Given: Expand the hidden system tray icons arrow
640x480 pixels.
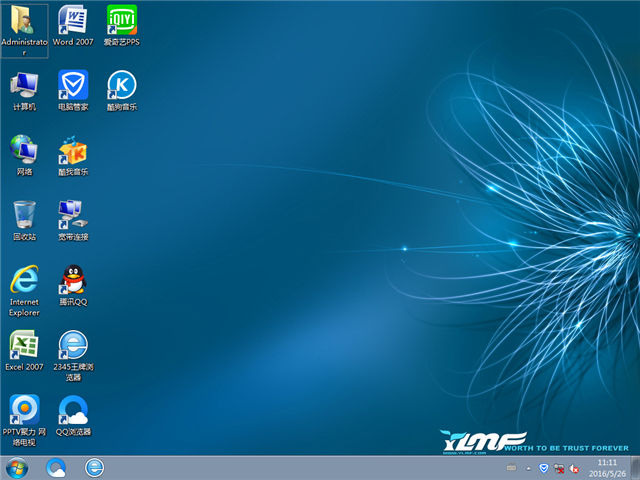Looking at the screenshot, I should click(528, 467).
